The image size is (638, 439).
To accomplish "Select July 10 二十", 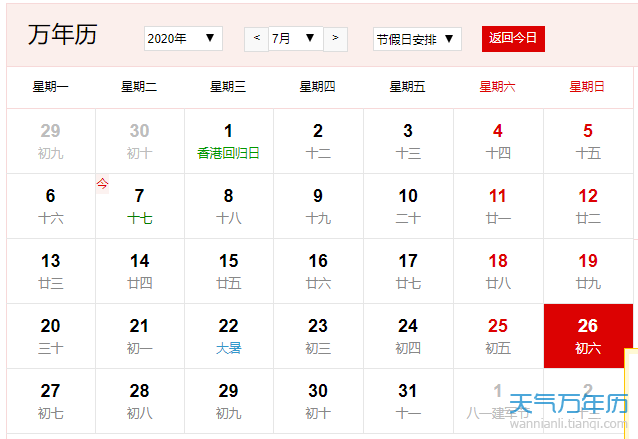I will click(x=409, y=206).
